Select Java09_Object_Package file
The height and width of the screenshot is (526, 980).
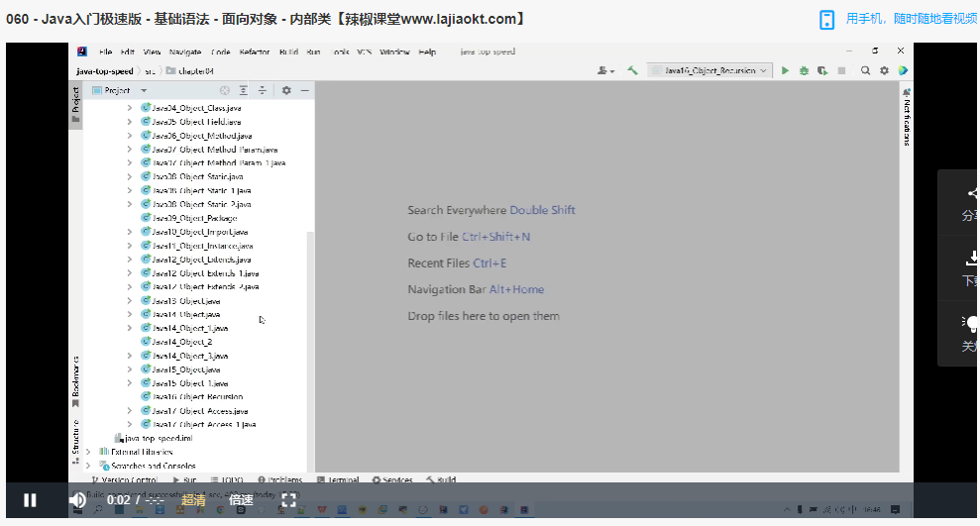pyautogui.click(x=188, y=218)
